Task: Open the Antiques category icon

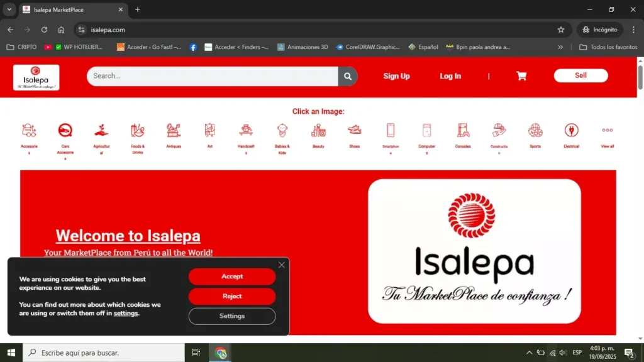Action: tap(174, 131)
